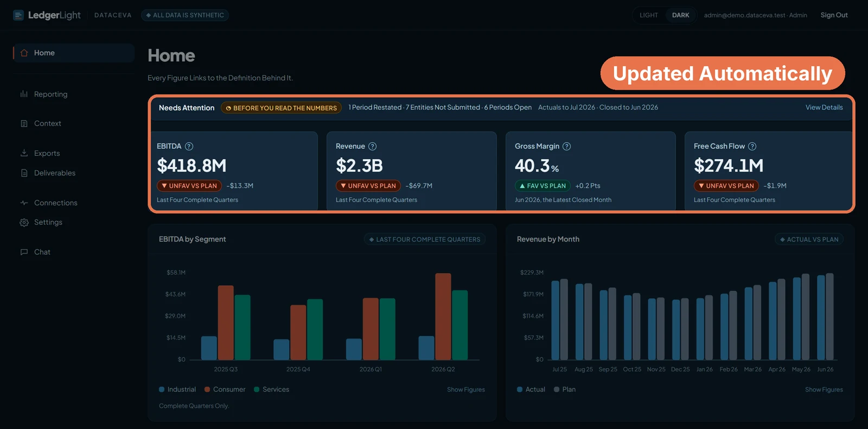Click the clock icon in Before You Read badge
868x429 pixels.
[x=228, y=108]
